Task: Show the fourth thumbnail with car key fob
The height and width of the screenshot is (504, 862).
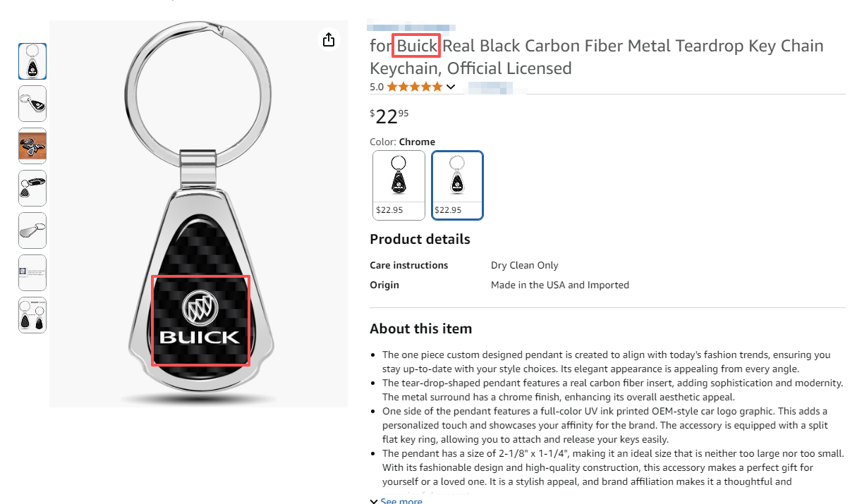Action: (x=32, y=188)
